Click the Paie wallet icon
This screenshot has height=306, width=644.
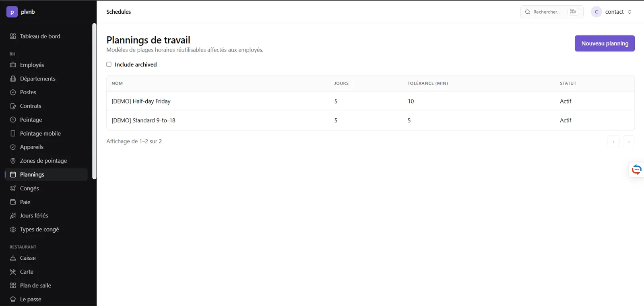13,202
